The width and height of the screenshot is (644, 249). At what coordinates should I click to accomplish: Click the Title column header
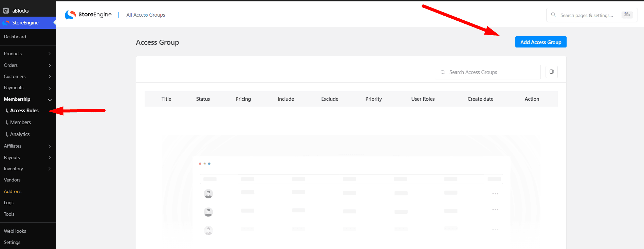pyautogui.click(x=166, y=99)
